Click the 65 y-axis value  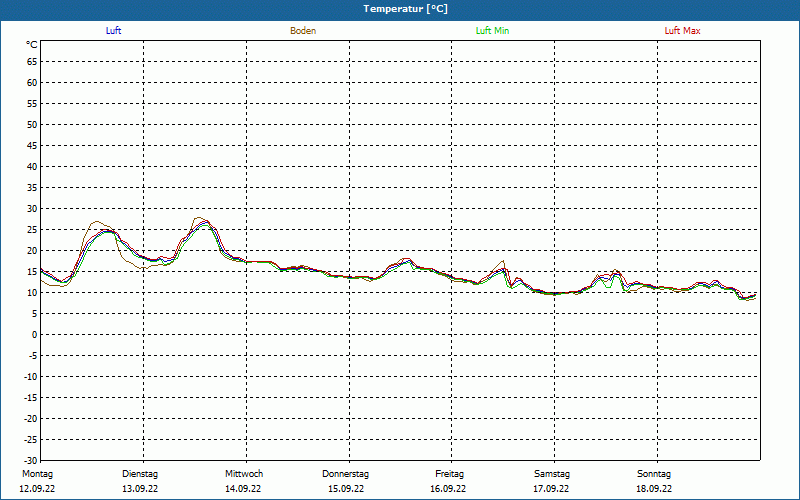tap(32, 62)
